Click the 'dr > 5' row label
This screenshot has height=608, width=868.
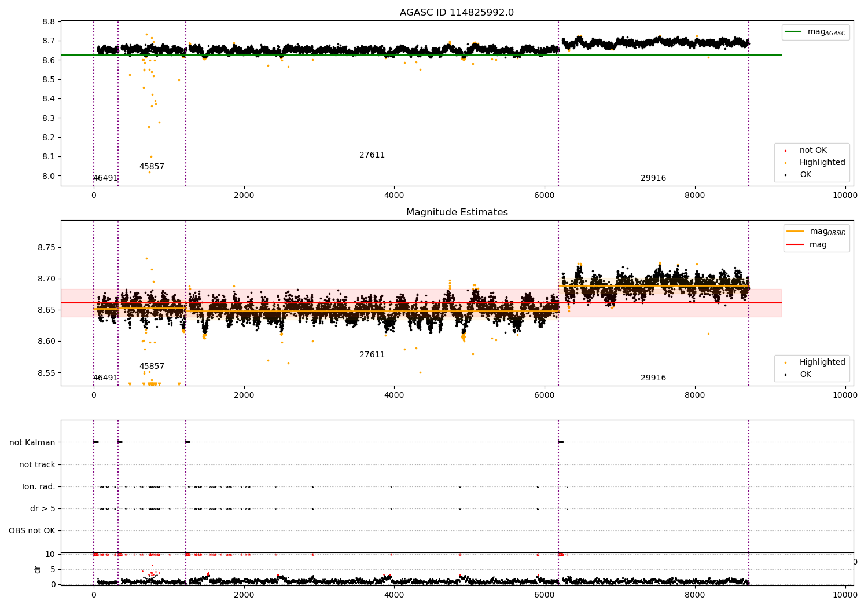tap(43, 508)
